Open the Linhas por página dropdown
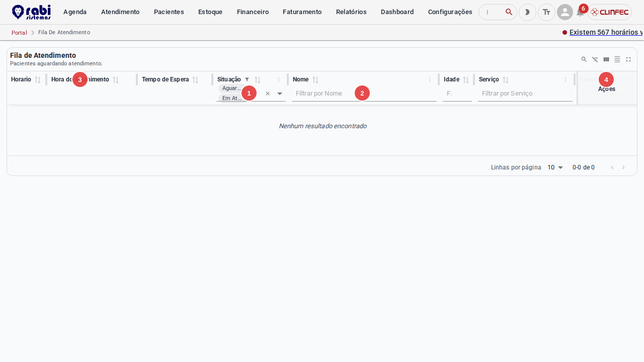This screenshot has height=362, width=644. [555, 167]
